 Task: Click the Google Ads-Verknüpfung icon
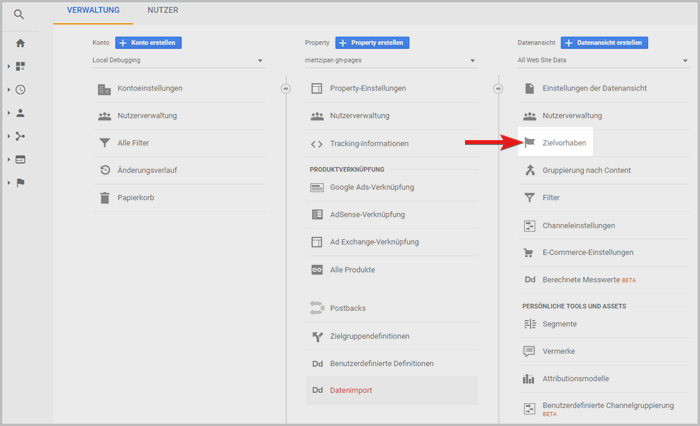[317, 188]
